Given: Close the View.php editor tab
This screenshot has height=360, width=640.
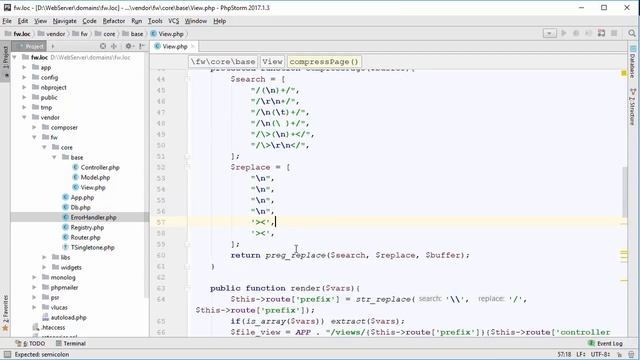Looking at the screenshot, I should pyautogui.click(x=193, y=47).
